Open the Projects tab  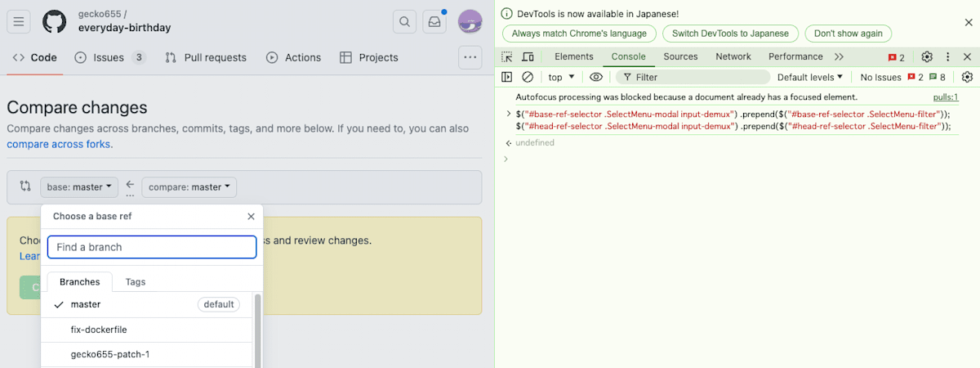point(369,57)
